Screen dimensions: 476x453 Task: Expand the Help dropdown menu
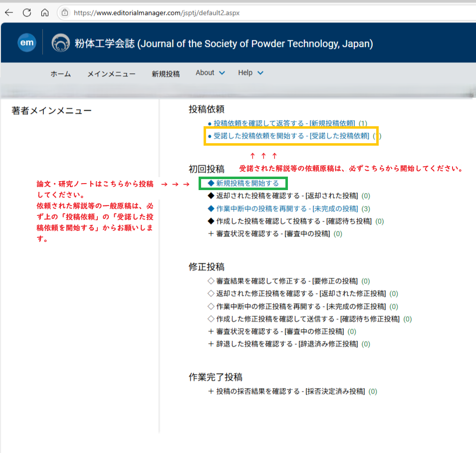250,73
